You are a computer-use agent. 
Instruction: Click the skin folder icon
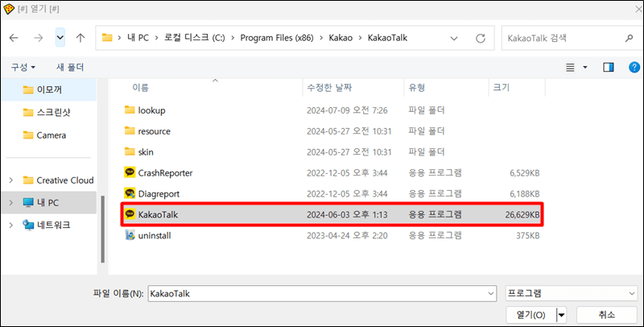click(x=130, y=151)
